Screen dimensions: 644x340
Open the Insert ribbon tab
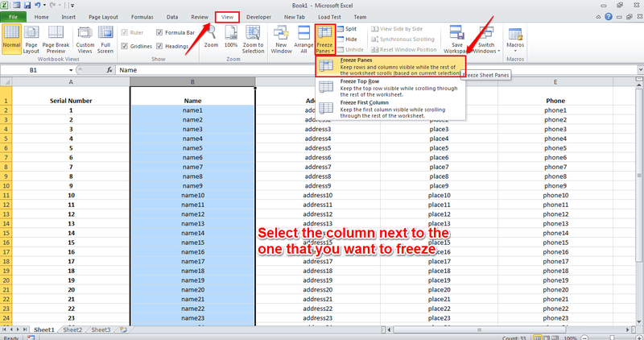(x=68, y=17)
